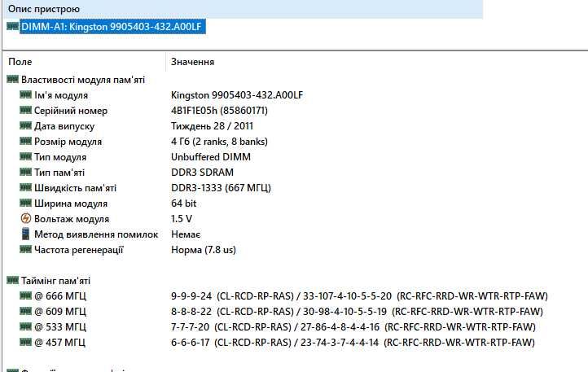The image size is (588, 372).
Task: Click the memory icon beside 'Тип пам'яті'
Action: point(25,172)
